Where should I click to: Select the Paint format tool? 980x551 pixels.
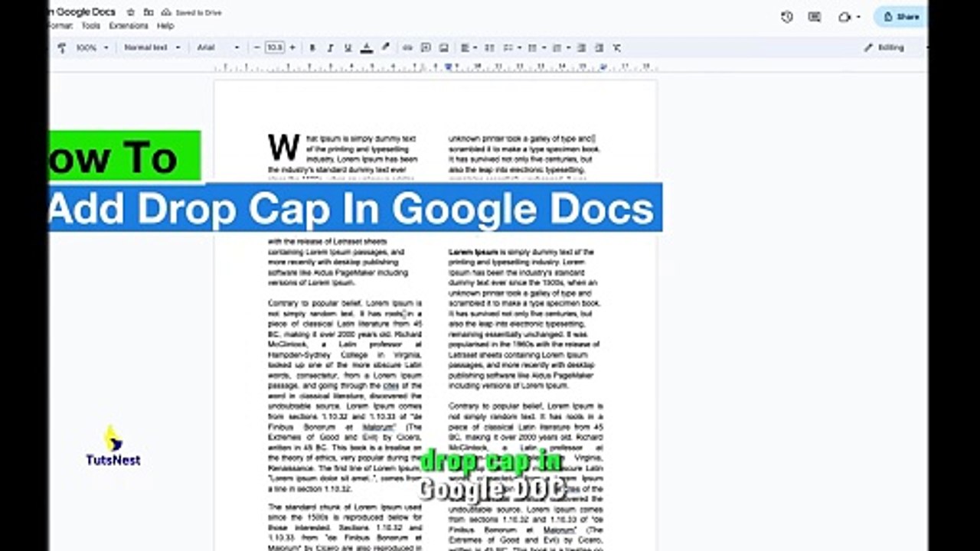tap(62, 47)
